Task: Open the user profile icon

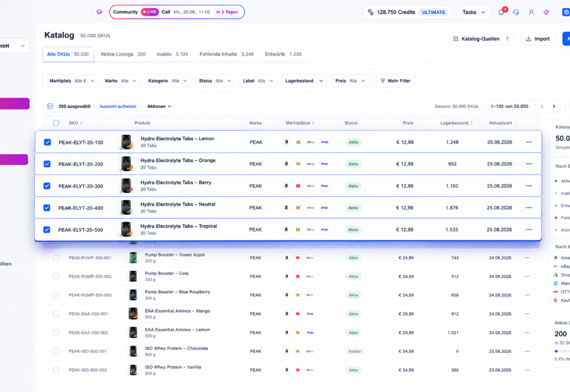Action: pos(531,12)
